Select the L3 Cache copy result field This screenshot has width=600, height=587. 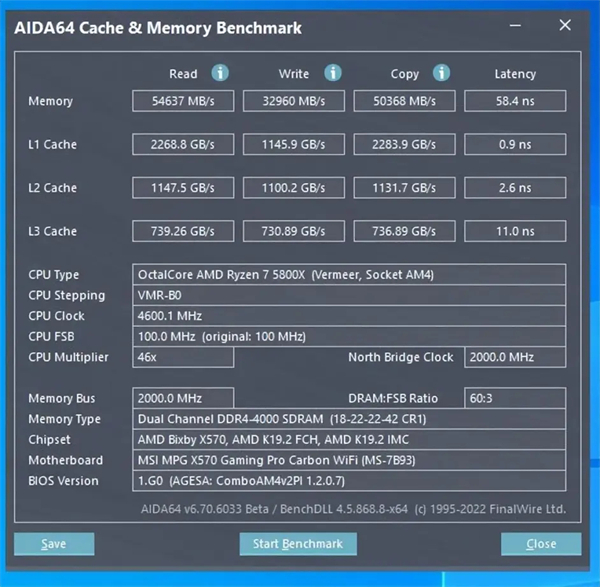click(406, 231)
